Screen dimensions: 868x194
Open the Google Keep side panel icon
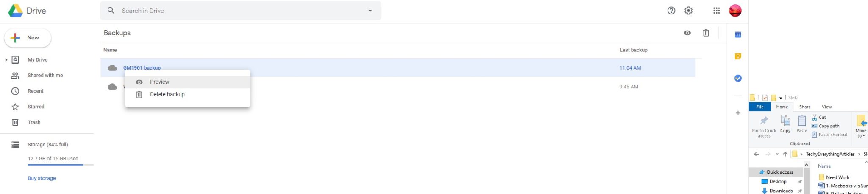tap(738, 56)
